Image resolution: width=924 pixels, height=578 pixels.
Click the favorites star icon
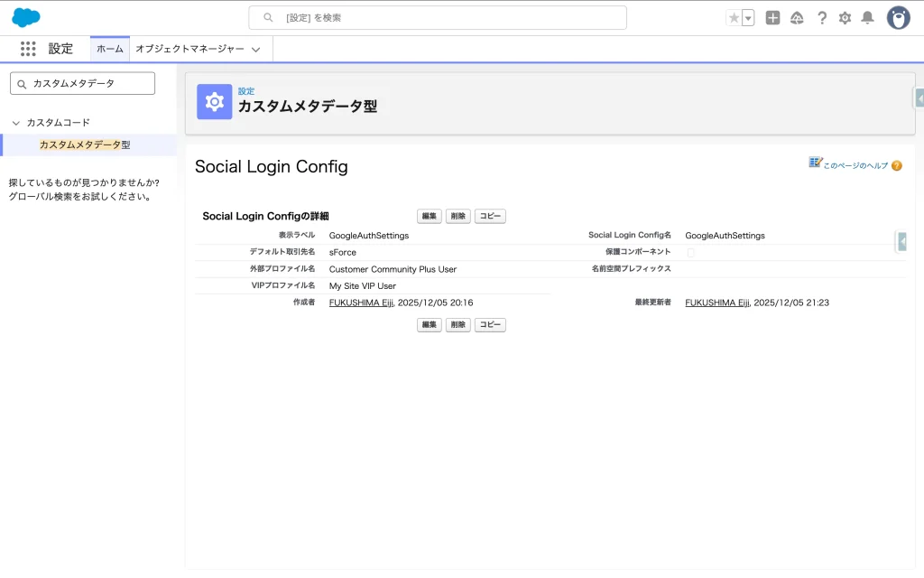[x=734, y=18]
